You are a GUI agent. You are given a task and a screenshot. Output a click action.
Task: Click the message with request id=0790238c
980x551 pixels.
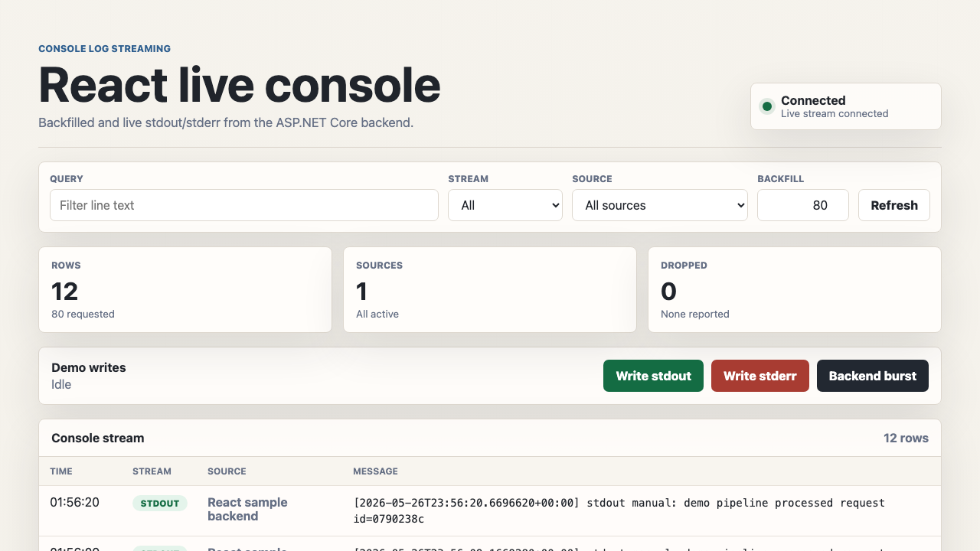tap(619, 511)
